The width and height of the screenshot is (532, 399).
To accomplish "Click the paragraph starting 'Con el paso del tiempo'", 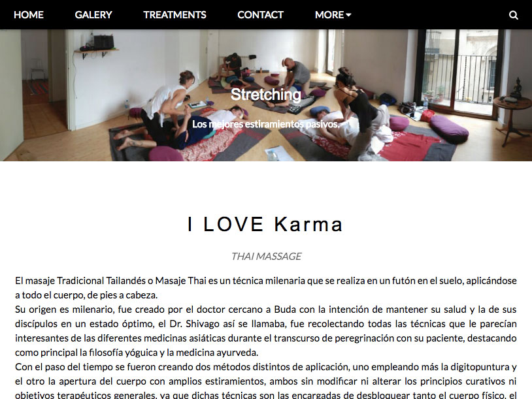I will pyautogui.click(x=265, y=381).
